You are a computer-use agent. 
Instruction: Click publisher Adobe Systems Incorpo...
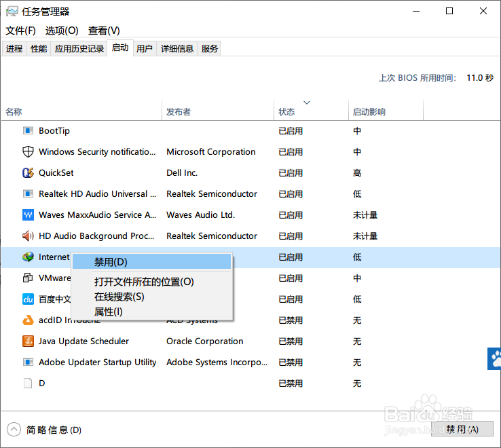217,362
